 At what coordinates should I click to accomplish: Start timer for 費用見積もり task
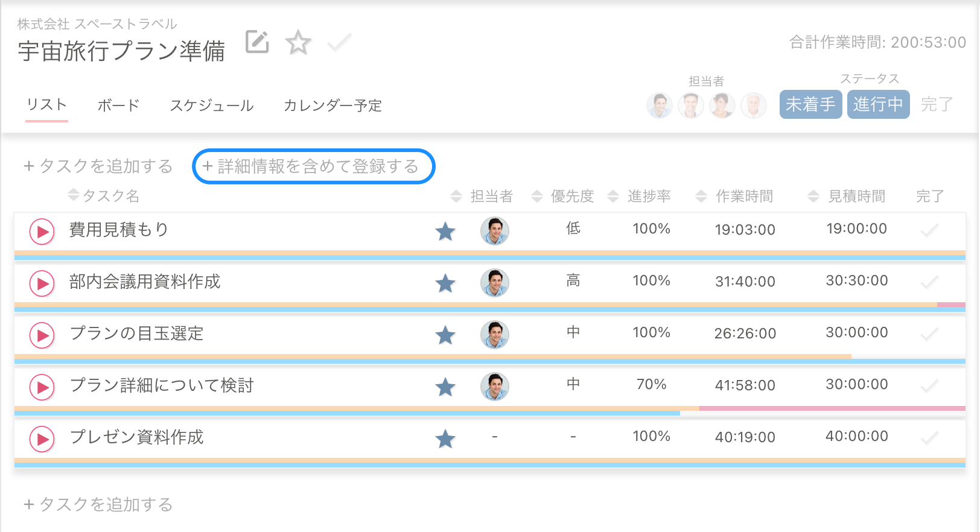coord(42,232)
